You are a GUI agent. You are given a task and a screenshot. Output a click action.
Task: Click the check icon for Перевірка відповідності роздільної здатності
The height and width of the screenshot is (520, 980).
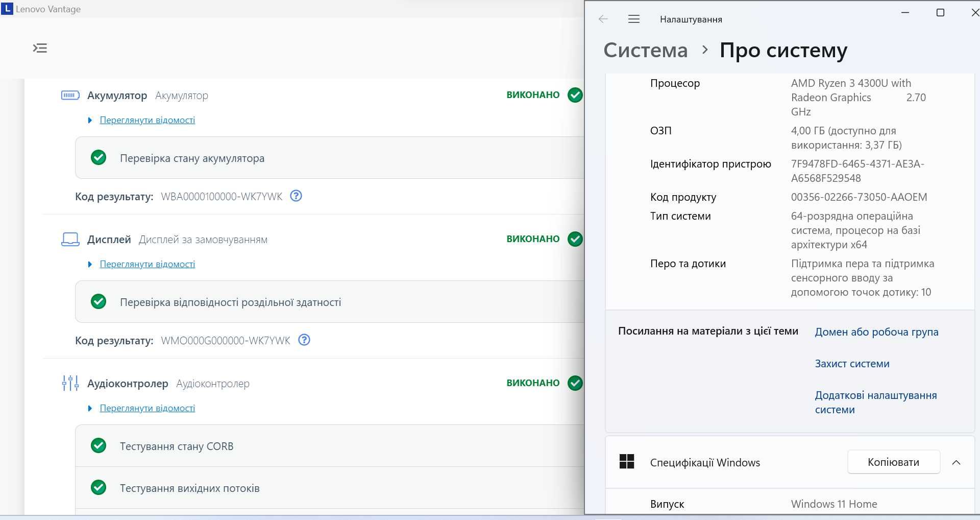click(99, 302)
